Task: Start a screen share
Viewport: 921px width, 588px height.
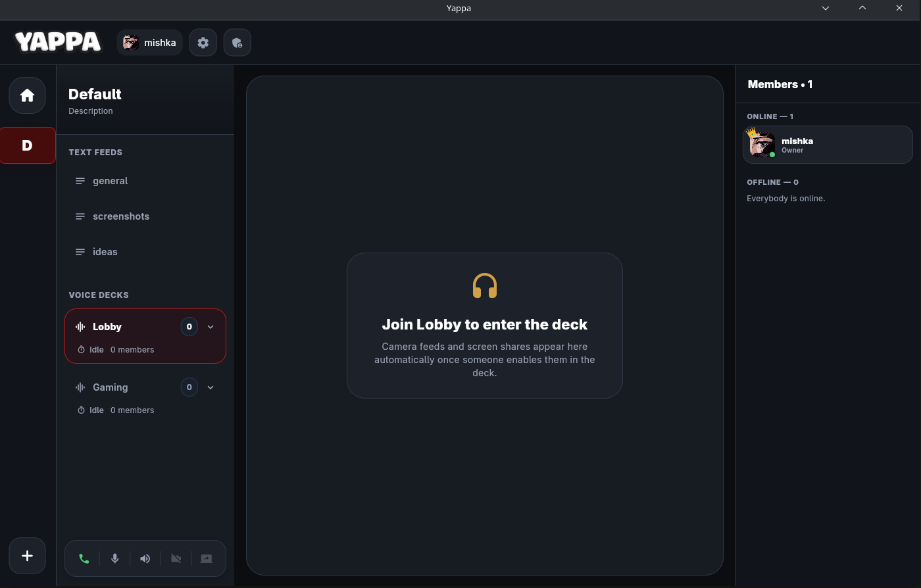Action: pos(206,558)
